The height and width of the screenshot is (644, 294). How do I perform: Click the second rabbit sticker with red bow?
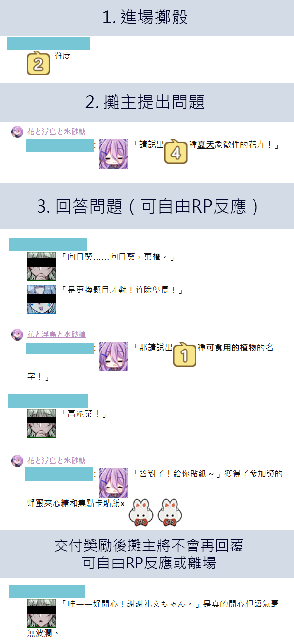(x=169, y=512)
